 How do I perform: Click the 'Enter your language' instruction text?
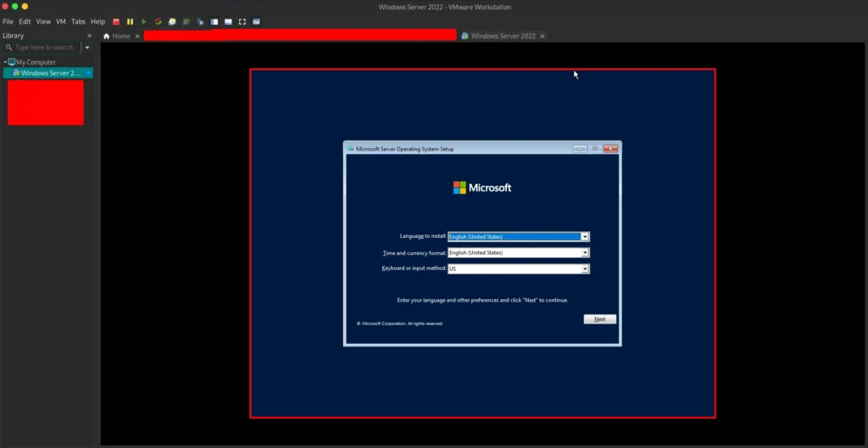[x=482, y=301]
